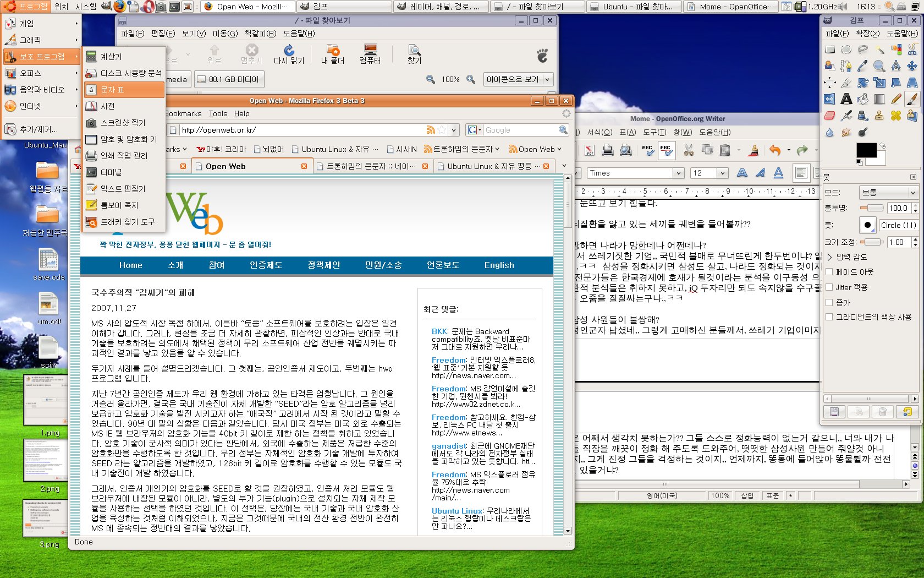
Task: Toggle AutoSpellcheck icon in Writer toolbar
Action: [x=665, y=150]
